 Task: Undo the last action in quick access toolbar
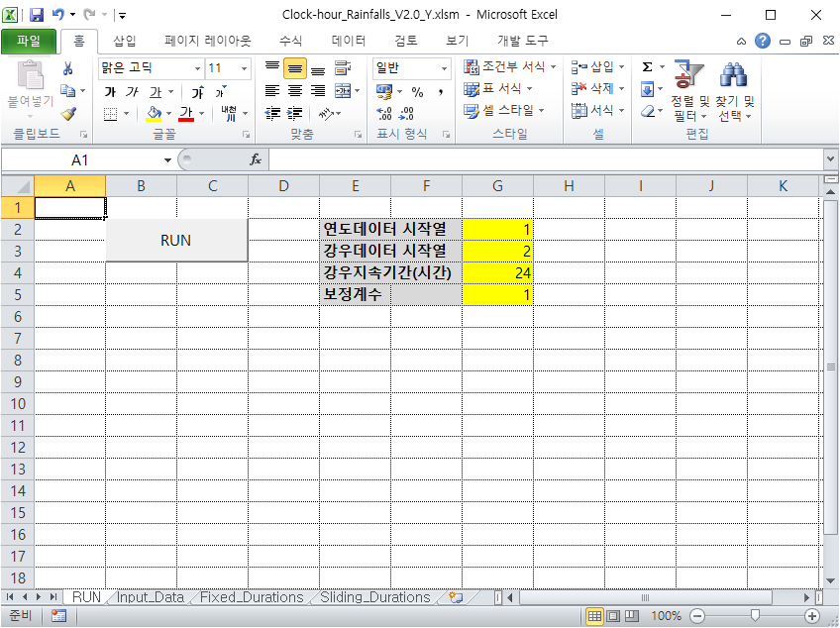[57, 15]
